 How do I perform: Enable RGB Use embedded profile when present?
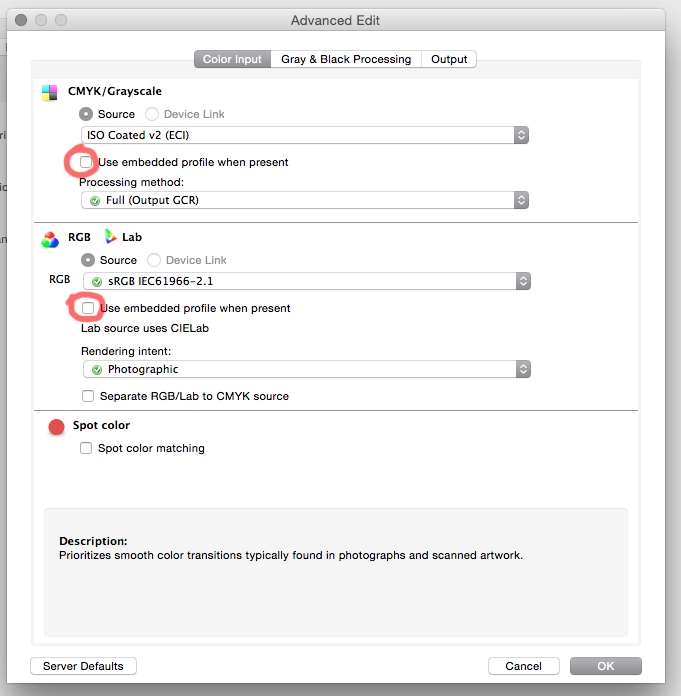coord(88,308)
